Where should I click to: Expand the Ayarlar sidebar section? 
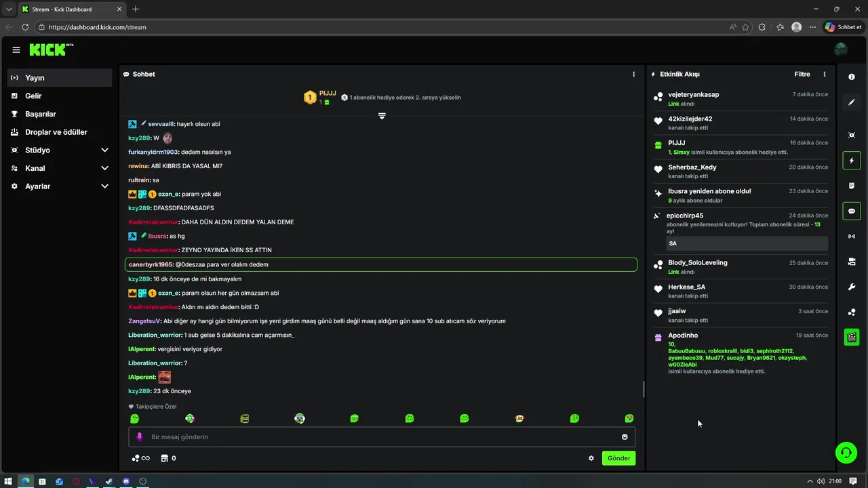click(60, 186)
